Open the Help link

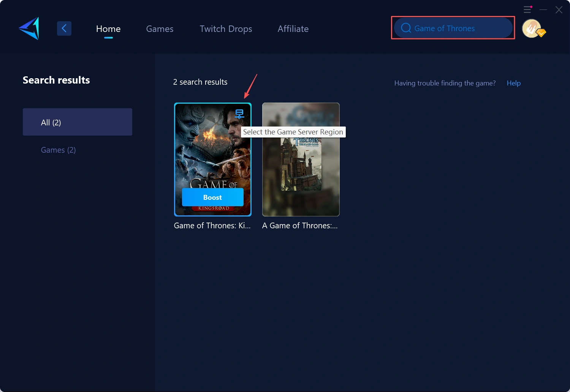click(513, 83)
